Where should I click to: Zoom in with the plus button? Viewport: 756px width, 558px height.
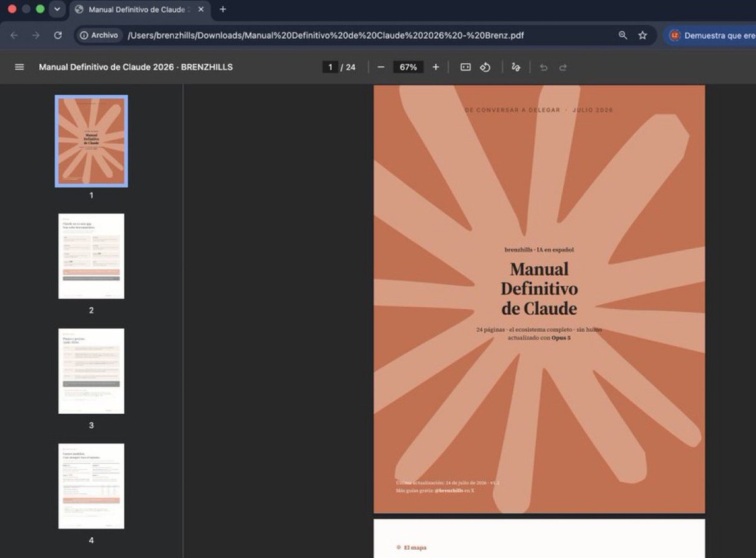[x=435, y=67]
